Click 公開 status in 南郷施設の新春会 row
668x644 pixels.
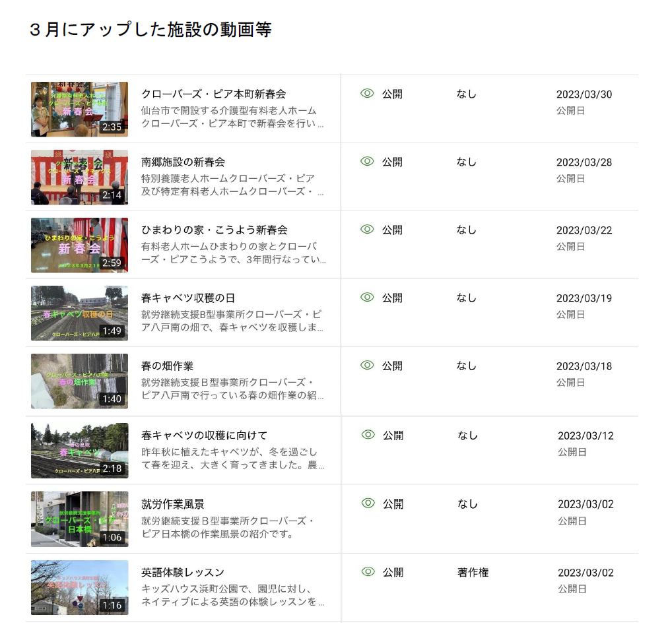[x=392, y=162]
